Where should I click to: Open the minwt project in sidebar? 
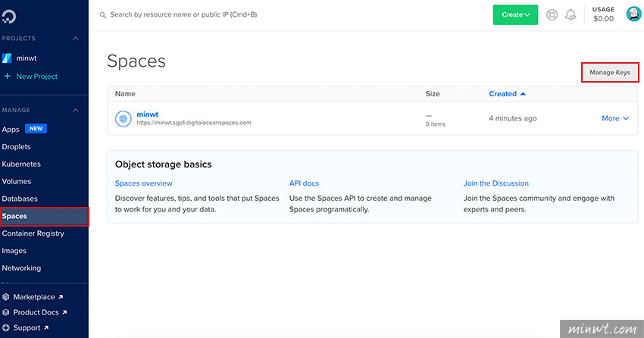(27, 58)
